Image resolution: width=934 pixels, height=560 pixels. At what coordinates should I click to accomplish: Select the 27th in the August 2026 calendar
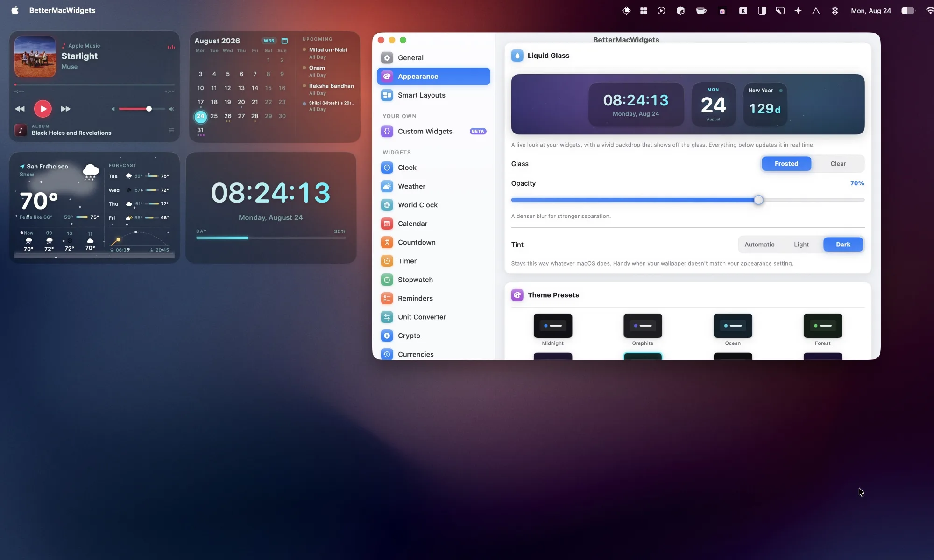(x=241, y=116)
